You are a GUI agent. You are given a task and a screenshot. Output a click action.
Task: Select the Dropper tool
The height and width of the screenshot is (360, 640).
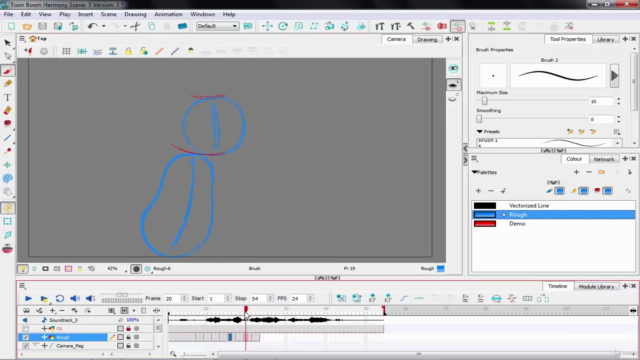(x=8, y=151)
